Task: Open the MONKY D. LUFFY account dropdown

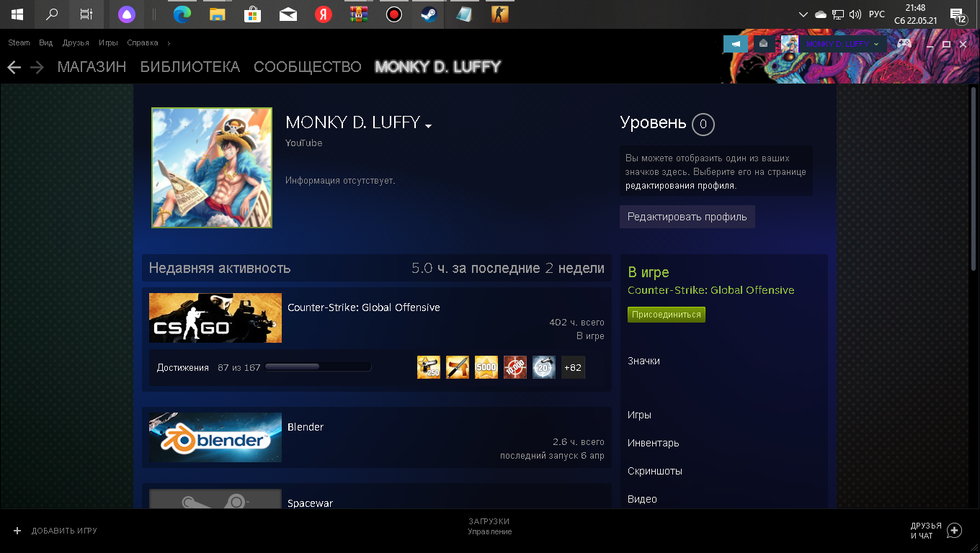Action: coord(842,44)
